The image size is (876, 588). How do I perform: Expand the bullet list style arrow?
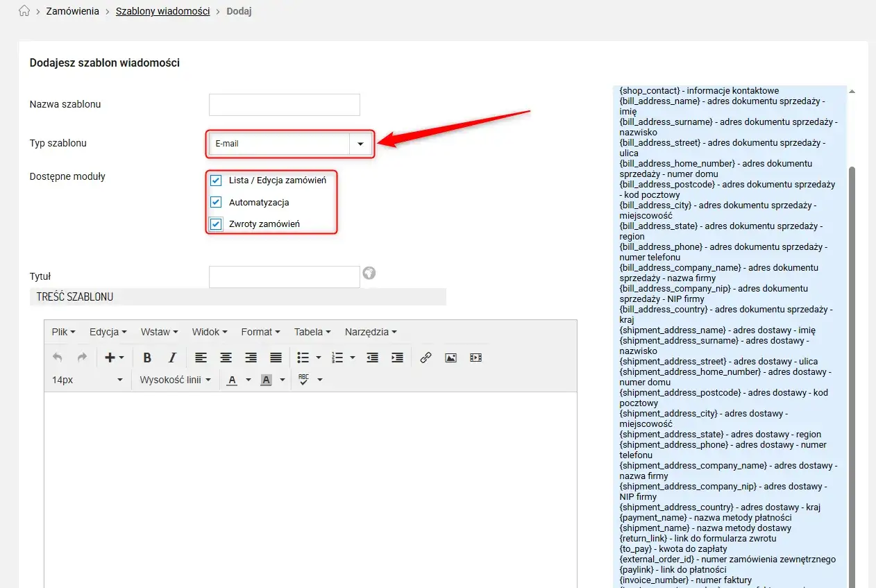tap(319, 358)
